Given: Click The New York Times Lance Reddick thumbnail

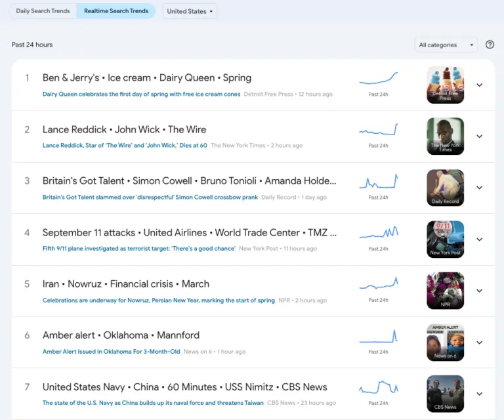Looking at the screenshot, I should pos(445,136).
